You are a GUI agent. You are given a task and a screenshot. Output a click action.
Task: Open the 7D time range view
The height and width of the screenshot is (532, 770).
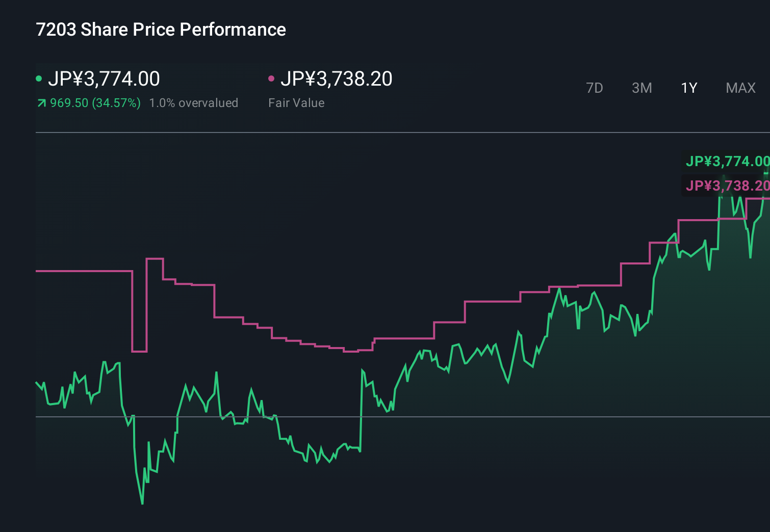(595, 88)
